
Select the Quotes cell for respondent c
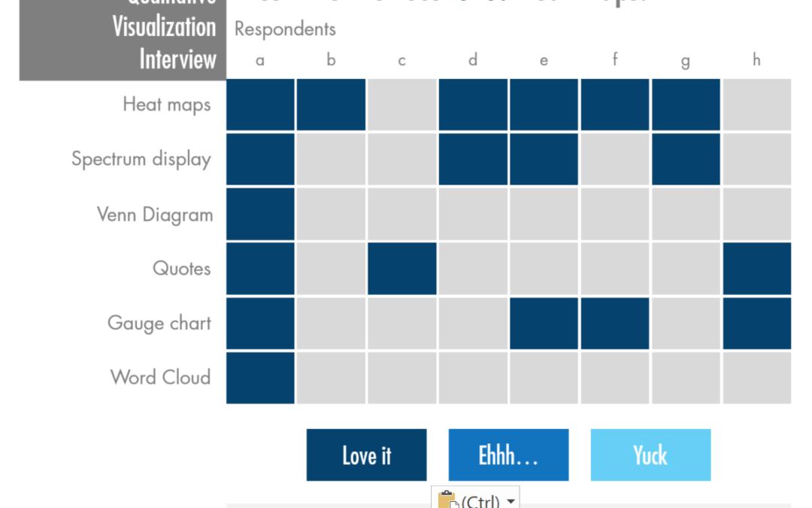tap(401, 269)
